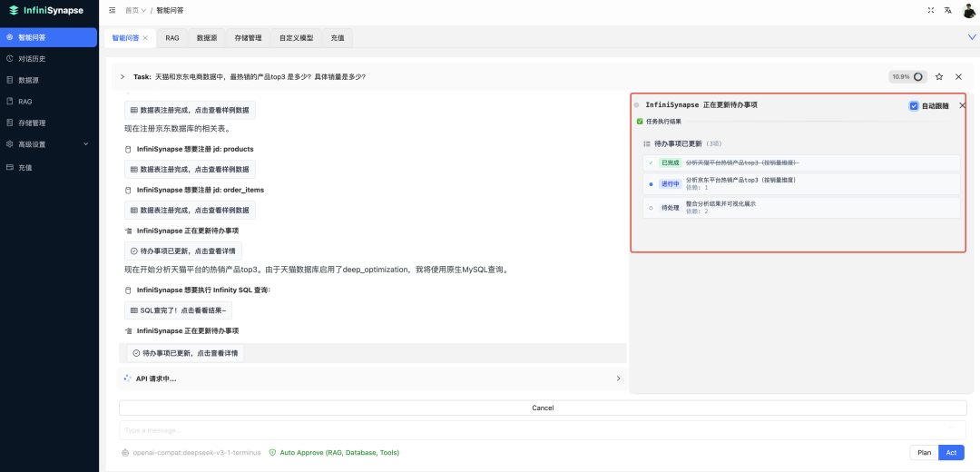This screenshot has width=980, height=472.
Task: Click database icon beside jd: products
Action: 129,150
